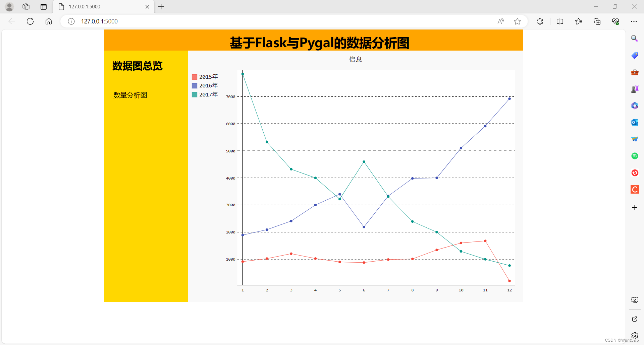This screenshot has height=345, width=644.
Task: Click the 2016 dip point at month 6
Action: (x=364, y=227)
